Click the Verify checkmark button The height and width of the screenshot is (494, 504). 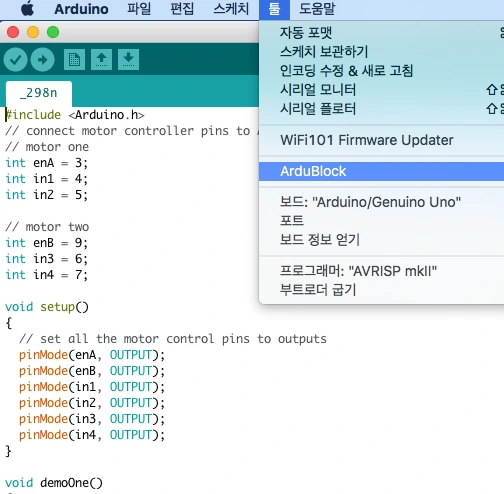[x=15, y=60]
